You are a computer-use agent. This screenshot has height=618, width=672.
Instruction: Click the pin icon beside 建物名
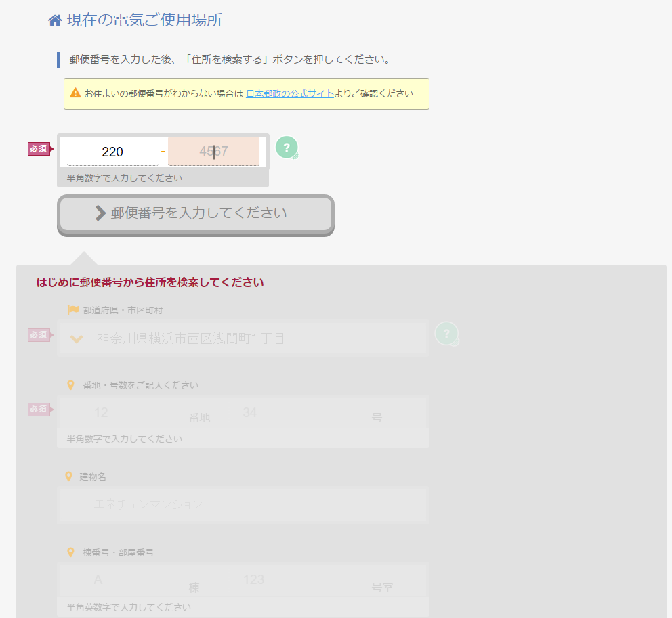pyautogui.click(x=68, y=477)
